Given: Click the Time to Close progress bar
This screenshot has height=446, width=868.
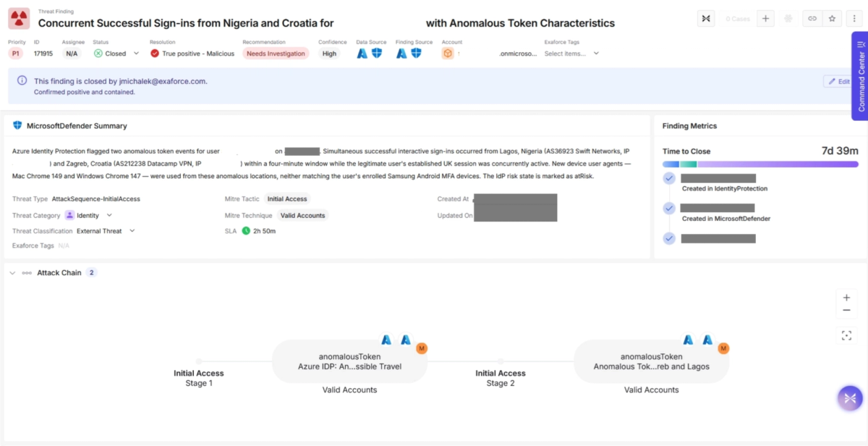Looking at the screenshot, I should click(x=760, y=164).
